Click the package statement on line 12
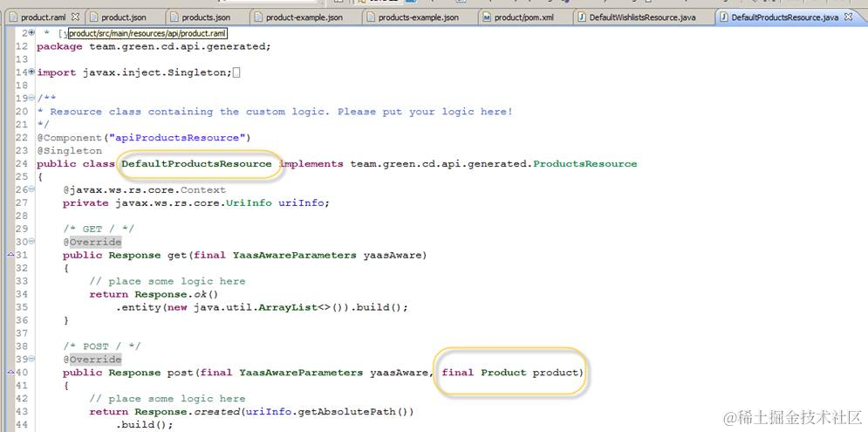This screenshot has height=432, width=868. pyautogui.click(x=154, y=46)
